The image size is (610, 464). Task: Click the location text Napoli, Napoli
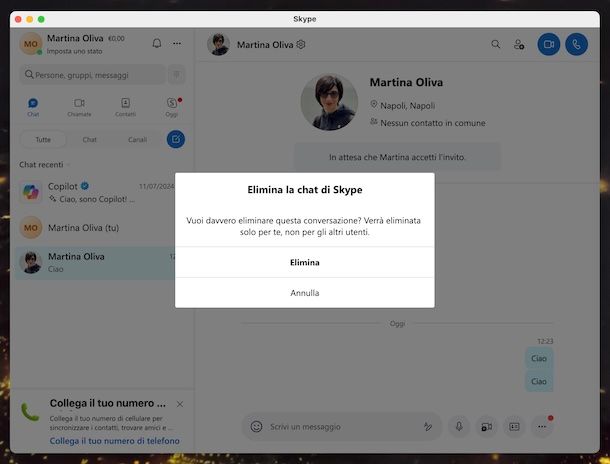[407, 105]
